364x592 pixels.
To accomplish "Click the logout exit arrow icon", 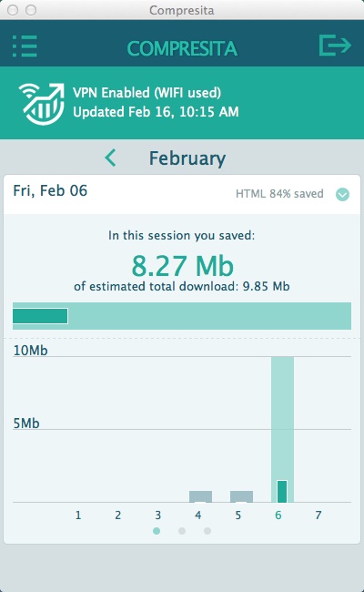I will pyautogui.click(x=335, y=45).
